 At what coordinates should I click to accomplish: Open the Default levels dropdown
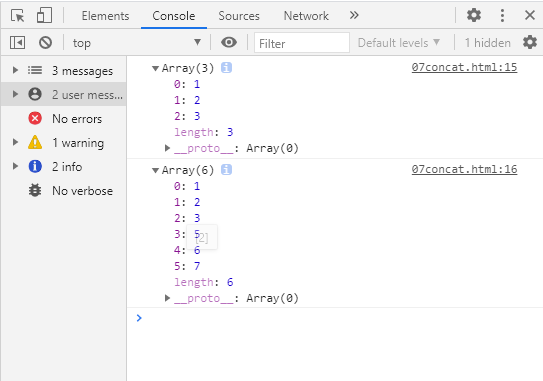click(x=399, y=43)
